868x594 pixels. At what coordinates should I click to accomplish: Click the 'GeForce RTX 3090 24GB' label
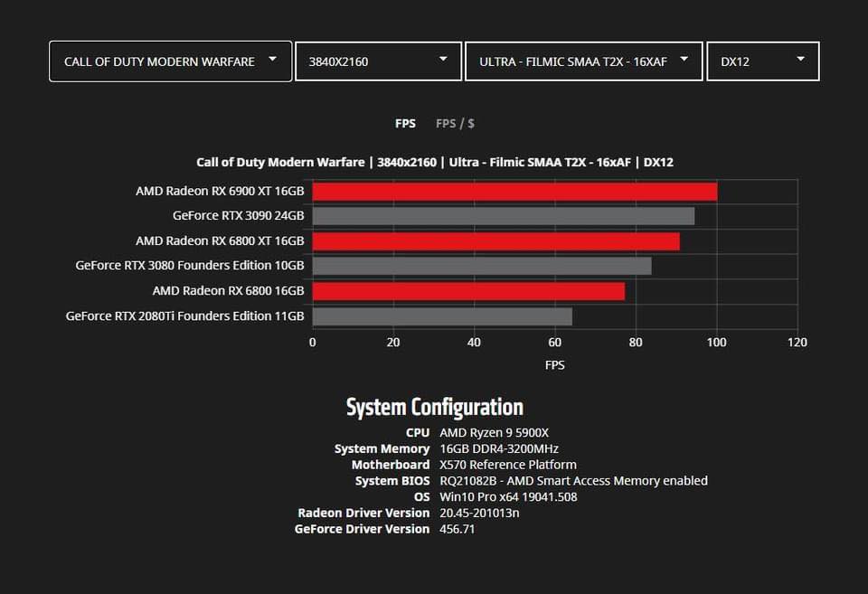point(238,215)
